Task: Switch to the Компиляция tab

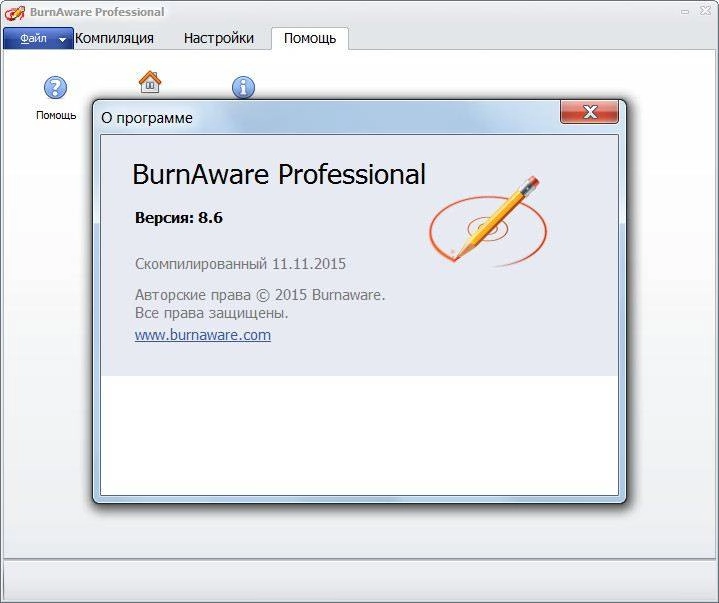Action: click(114, 38)
